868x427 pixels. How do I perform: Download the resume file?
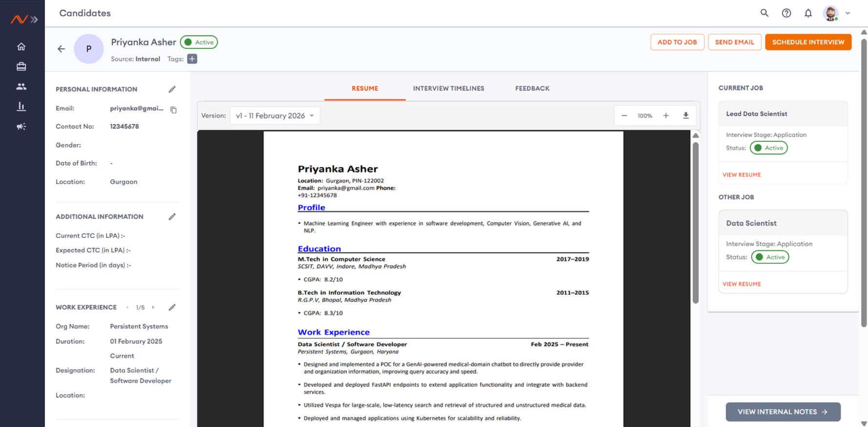[x=686, y=116]
